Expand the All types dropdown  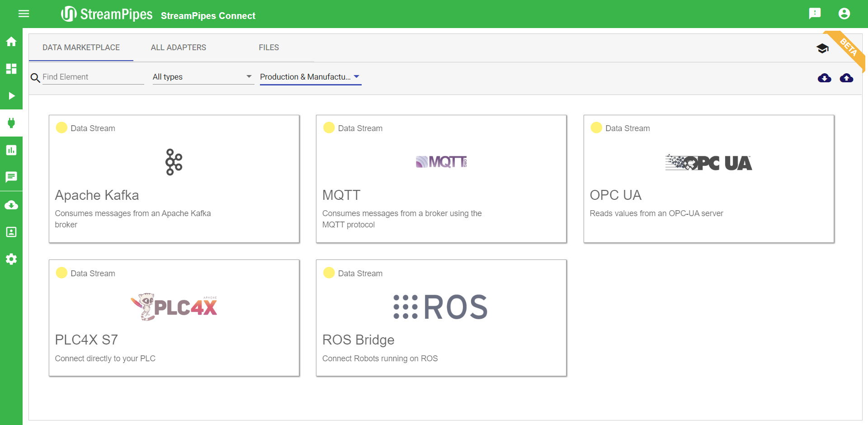203,77
